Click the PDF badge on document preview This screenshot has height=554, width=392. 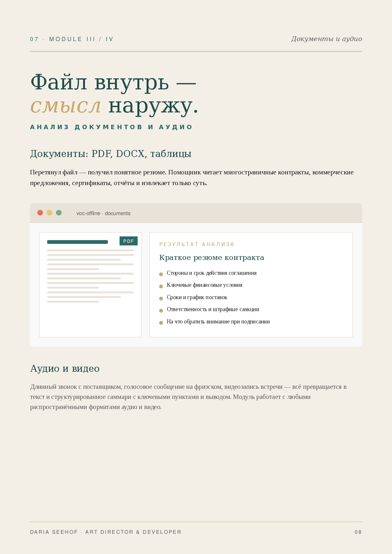(129, 241)
